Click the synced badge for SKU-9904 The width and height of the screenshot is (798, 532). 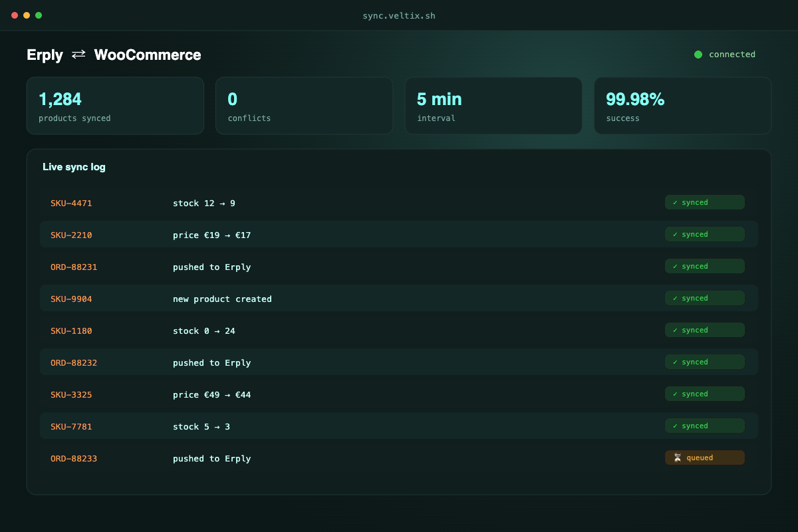point(705,298)
